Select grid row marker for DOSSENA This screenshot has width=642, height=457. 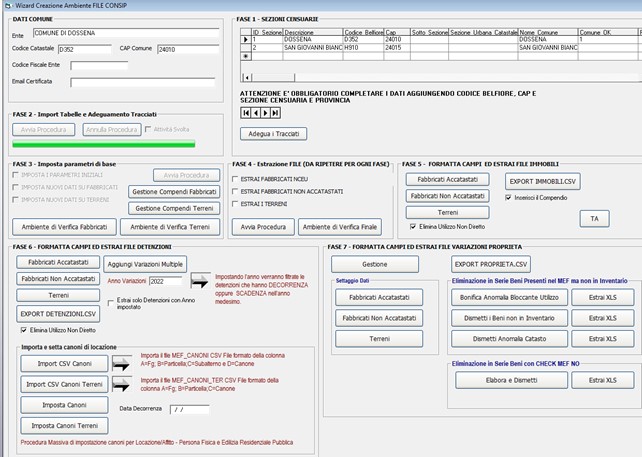246,40
